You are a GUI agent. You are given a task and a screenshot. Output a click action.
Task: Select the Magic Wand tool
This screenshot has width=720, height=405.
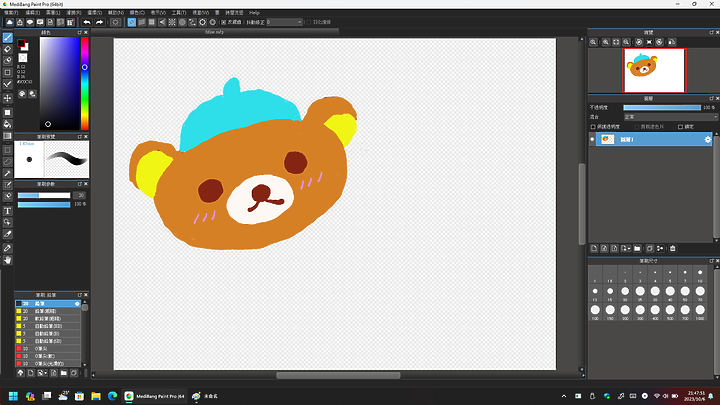pyautogui.click(x=7, y=174)
